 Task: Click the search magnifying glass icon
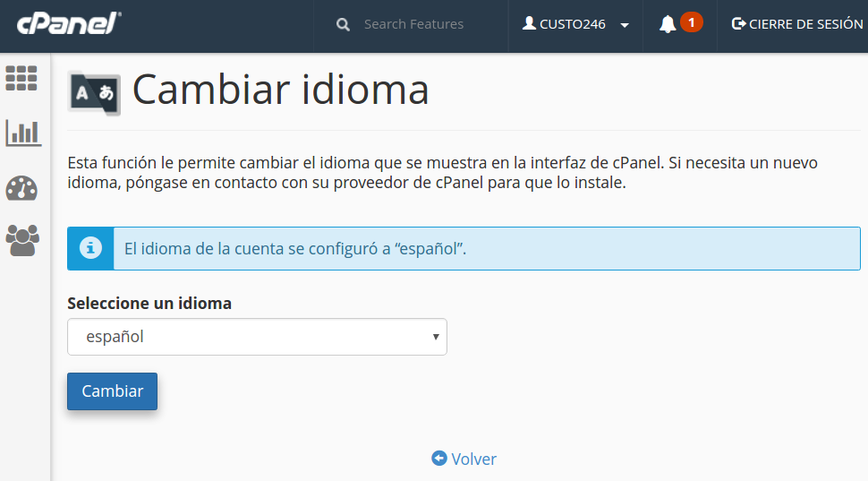[343, 25]
